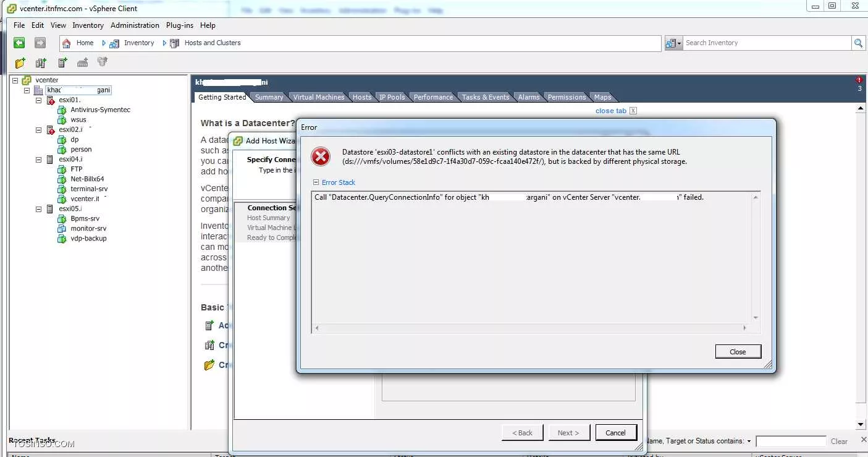
Task: Open the Inventory menu
Action: 88,25
